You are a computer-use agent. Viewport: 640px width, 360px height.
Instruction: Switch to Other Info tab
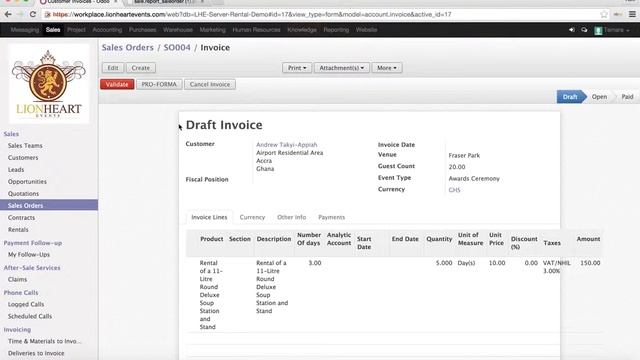pos(291,217)
